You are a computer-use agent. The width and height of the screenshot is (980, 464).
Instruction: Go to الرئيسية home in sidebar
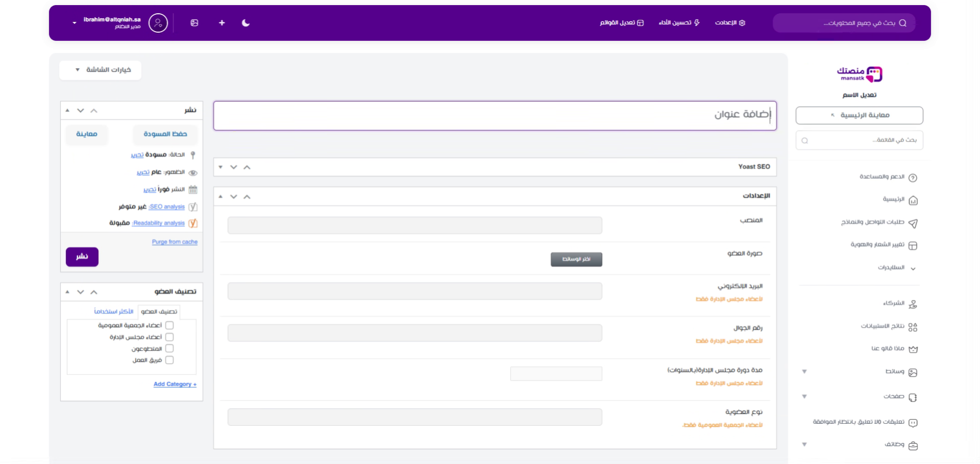point(913,200)
